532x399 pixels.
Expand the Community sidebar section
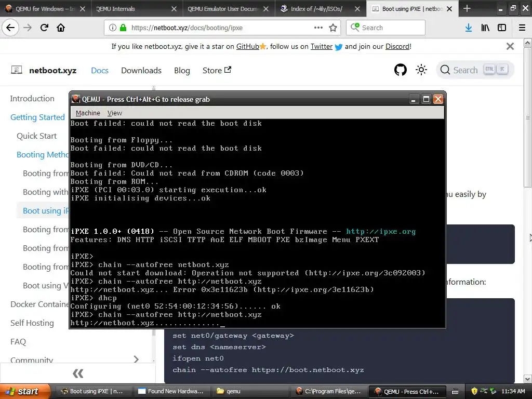(x=136, y=360)
